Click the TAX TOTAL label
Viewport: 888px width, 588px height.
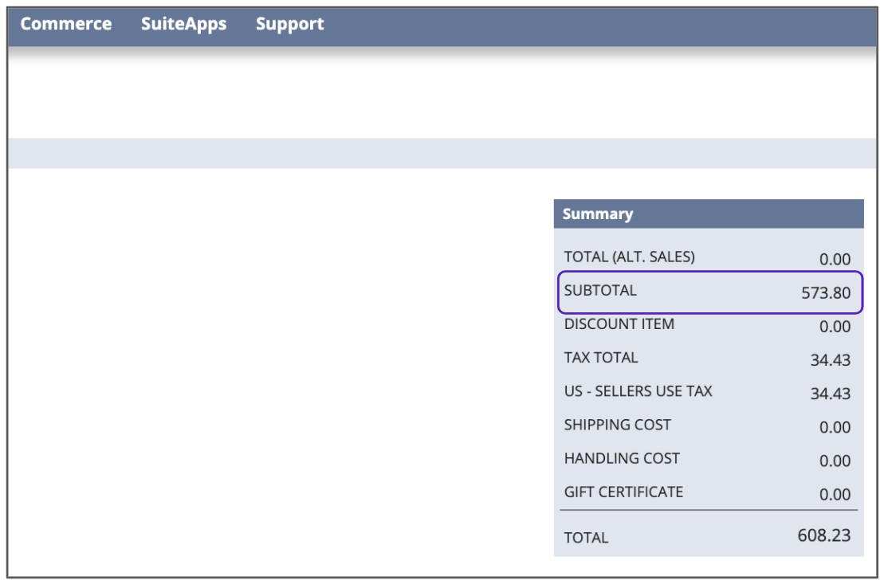click(600, 358)
